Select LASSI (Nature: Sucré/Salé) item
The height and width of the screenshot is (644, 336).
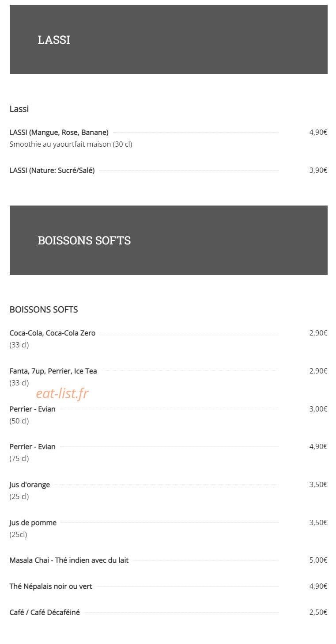(52, 170)
